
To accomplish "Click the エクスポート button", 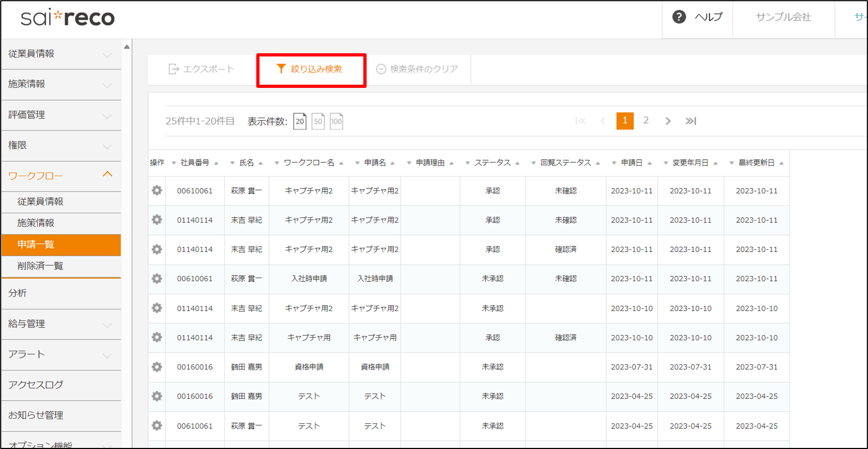I will click(x=201, y=69).
